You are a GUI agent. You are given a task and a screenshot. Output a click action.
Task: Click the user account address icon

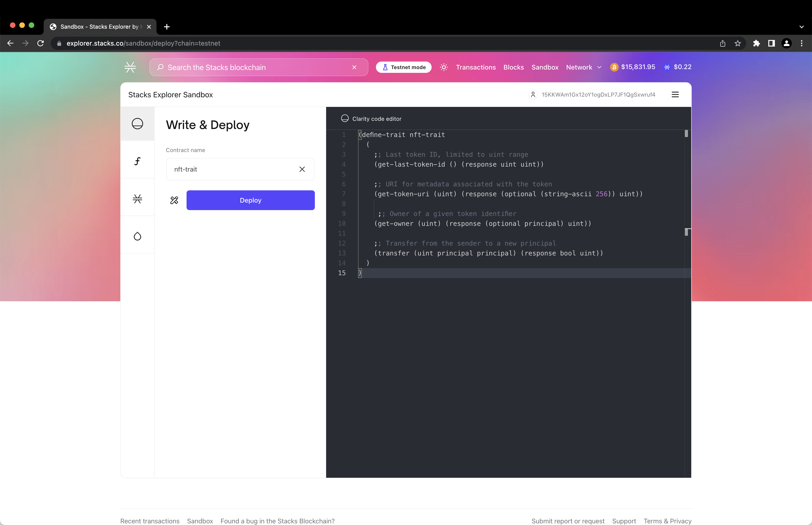(x=533, y=95)
